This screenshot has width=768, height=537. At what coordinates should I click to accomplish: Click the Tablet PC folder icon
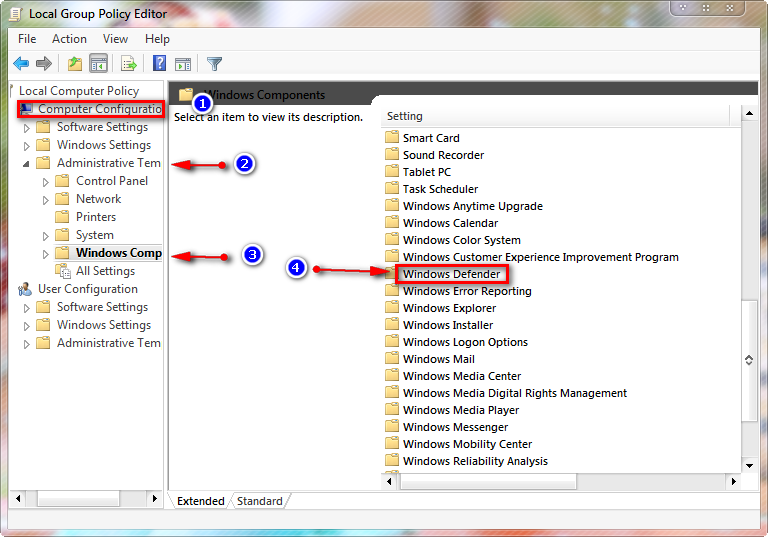tap(392, 171)
